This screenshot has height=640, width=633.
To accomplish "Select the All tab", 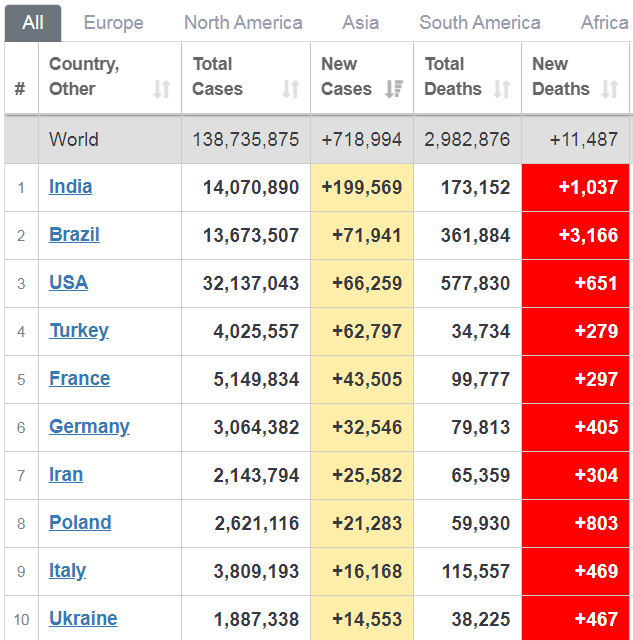I will coord(33,22).
